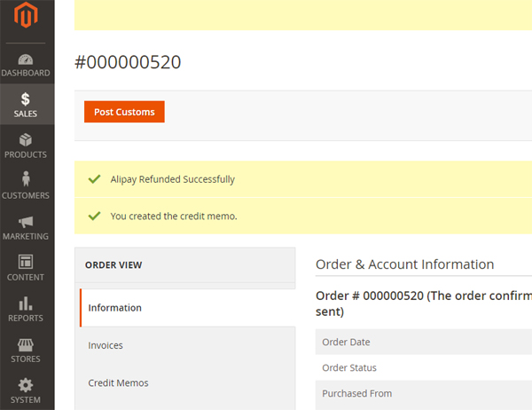Open the Products box icon
Image resolution: width=532 pixels, height=410 pixels.
point(26,140)
